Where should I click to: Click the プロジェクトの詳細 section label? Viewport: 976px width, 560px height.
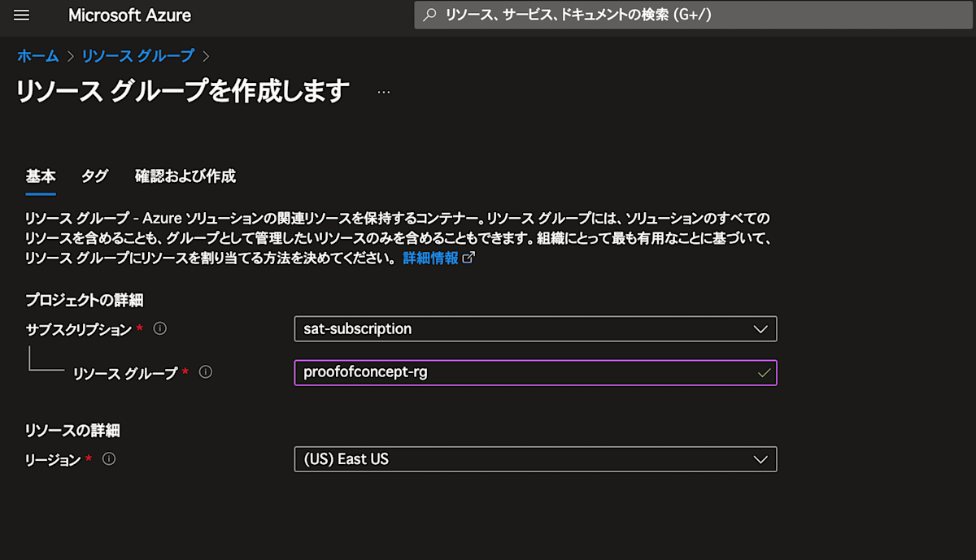(x=85, y=301)
